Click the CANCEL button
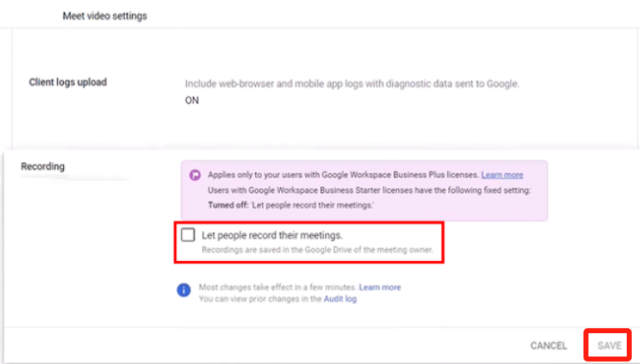This screenshot has height=364, width=640. click(549, 346)
